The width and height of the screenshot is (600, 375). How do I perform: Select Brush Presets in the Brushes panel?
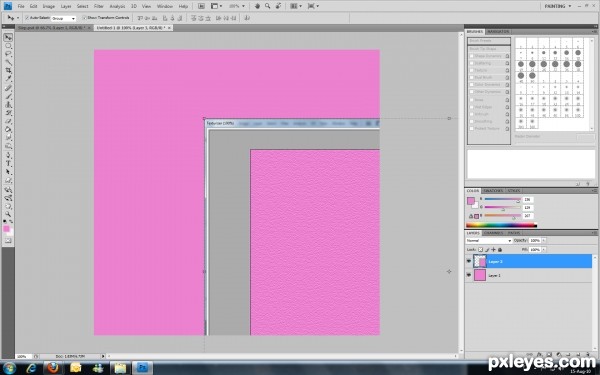[489, 41]
